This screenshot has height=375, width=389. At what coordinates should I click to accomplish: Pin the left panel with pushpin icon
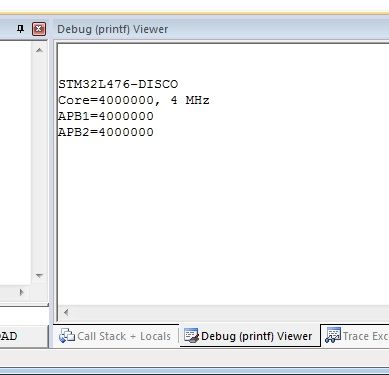coord(21,29)
